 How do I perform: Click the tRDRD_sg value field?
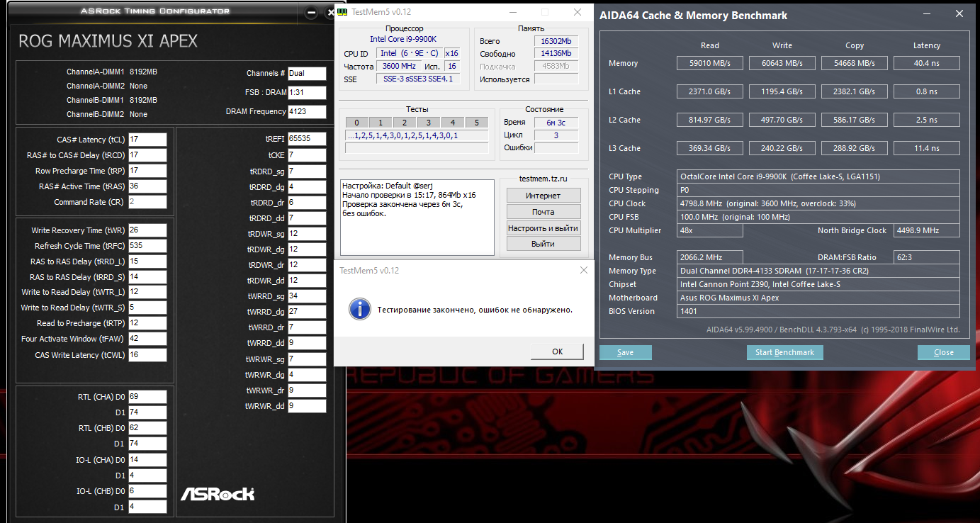point(307,171)
